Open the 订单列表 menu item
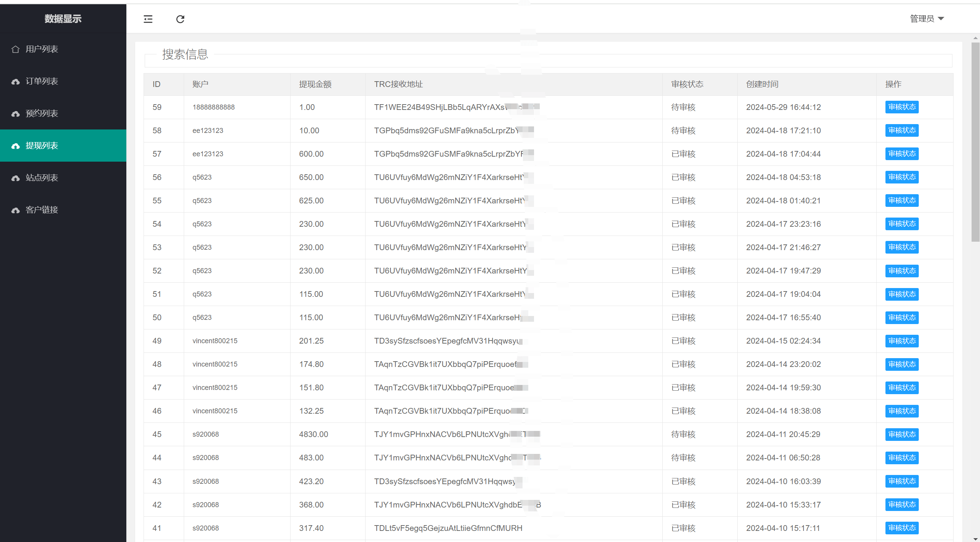Image resolution: width=980 pixels, height=542 pixels. click(42, 81)
